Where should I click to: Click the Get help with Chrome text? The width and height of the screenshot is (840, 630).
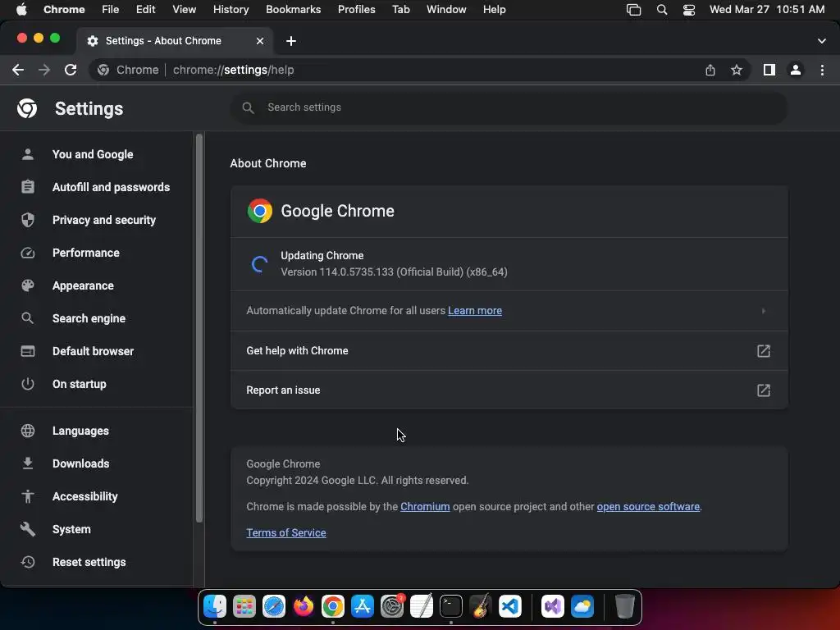pyautogui.click(x=297, y=351)
